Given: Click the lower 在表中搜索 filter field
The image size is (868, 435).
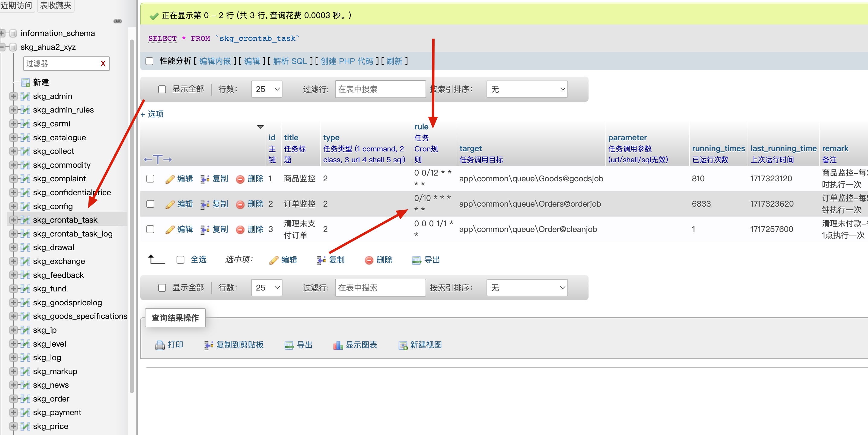Looking at the screenshot, I should click(380, 288).
